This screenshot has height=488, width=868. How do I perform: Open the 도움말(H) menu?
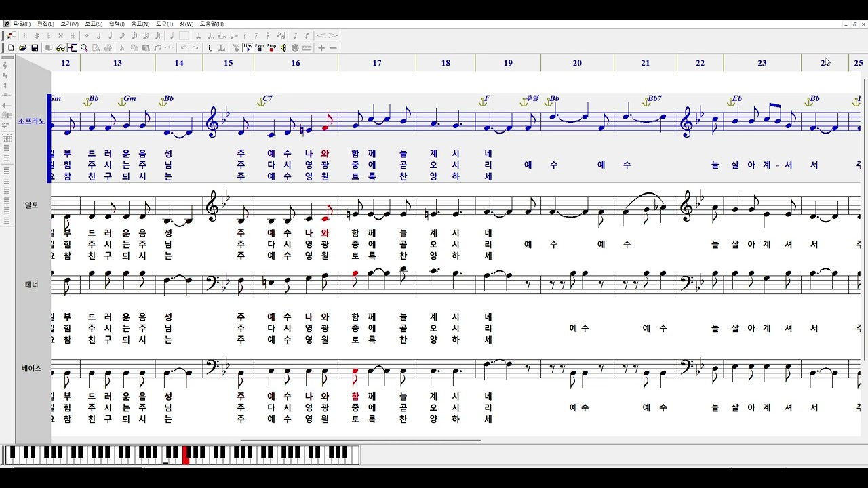tap(212, 24)
